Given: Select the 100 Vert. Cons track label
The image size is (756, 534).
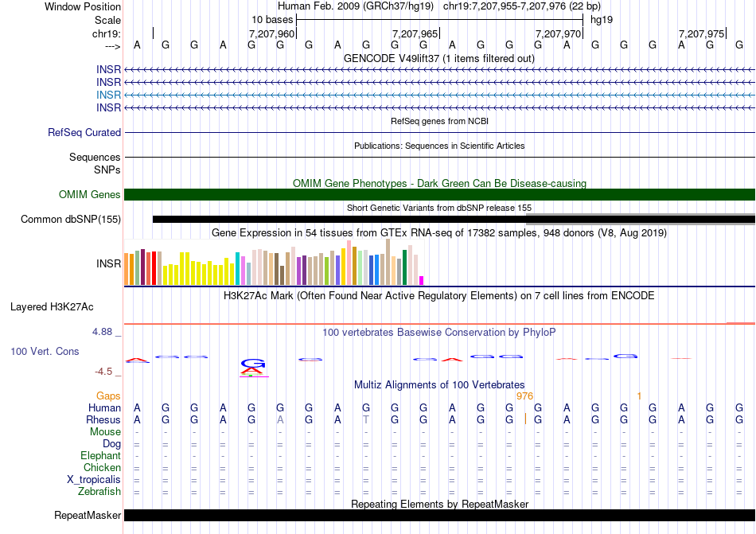Looking at the screenshot, I should tap(45, 351).
